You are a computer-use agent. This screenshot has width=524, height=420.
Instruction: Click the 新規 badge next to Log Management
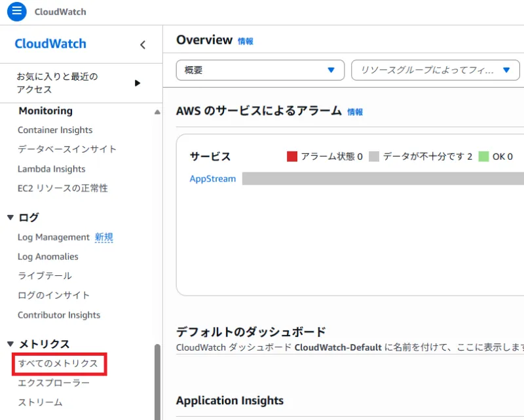[104, 237]
